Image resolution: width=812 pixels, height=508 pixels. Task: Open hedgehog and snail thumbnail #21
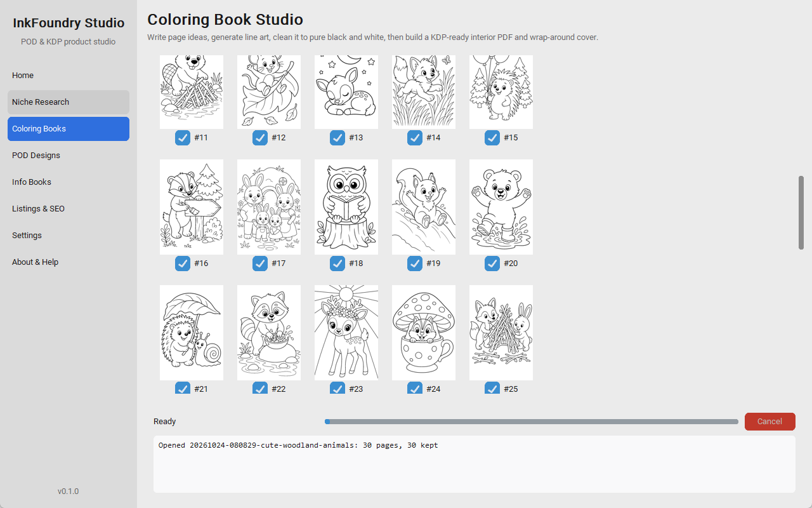[x=192, y=333]
